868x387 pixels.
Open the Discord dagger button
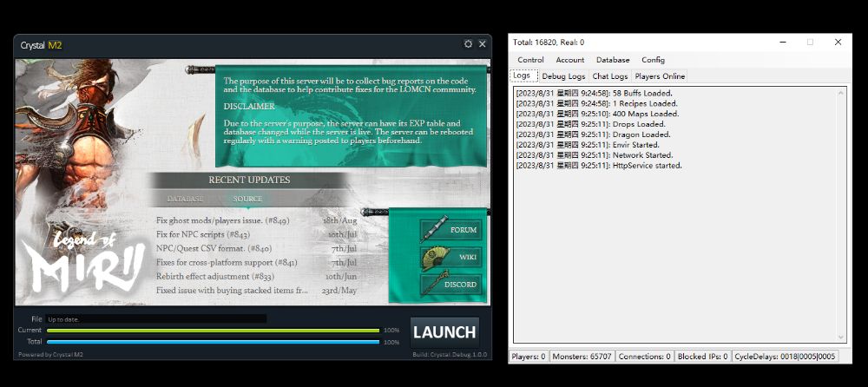pos(450,284)
